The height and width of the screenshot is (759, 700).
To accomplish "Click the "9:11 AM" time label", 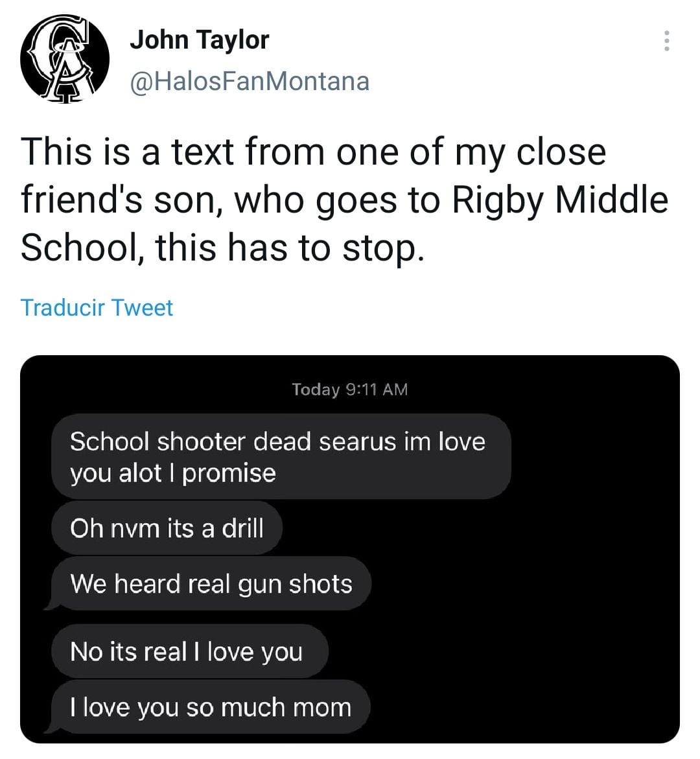I will pyautogui.click(x=377, y=390).
